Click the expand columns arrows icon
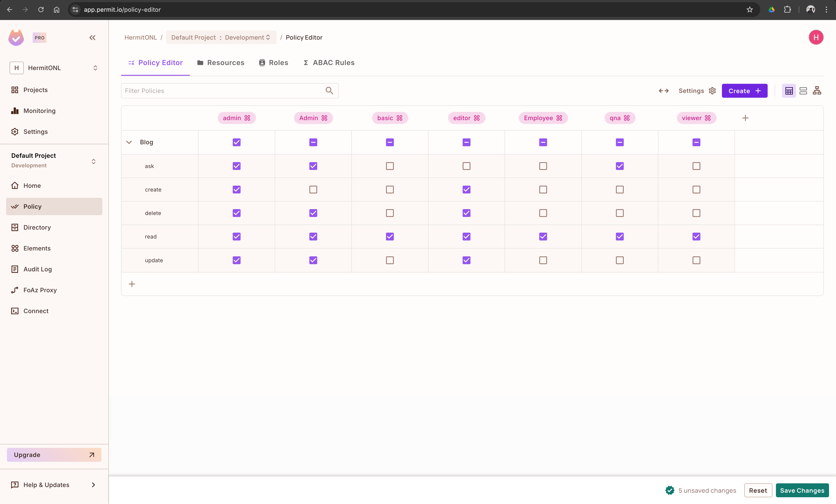This screenshot has height=504, width=836. point(664,91)
